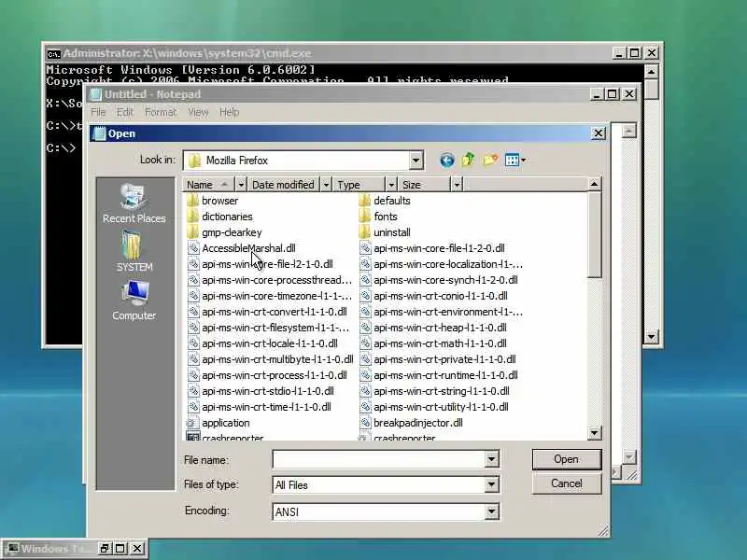Select api-ms-win-crt-locale-l1-1-0.dll

tap(262, 343)
